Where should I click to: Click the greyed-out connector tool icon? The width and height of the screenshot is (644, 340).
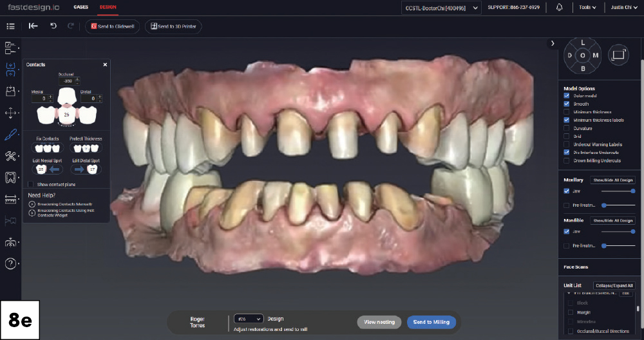(10, 221)
